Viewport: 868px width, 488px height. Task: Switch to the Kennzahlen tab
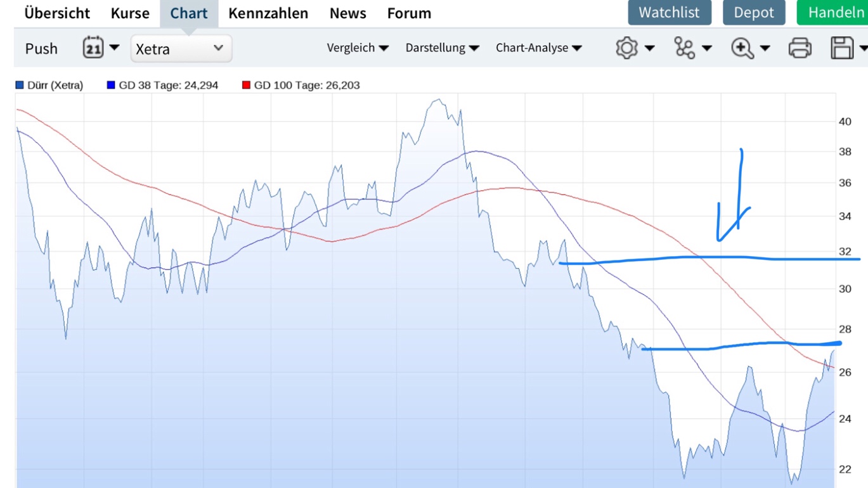[x=268, y=13]
